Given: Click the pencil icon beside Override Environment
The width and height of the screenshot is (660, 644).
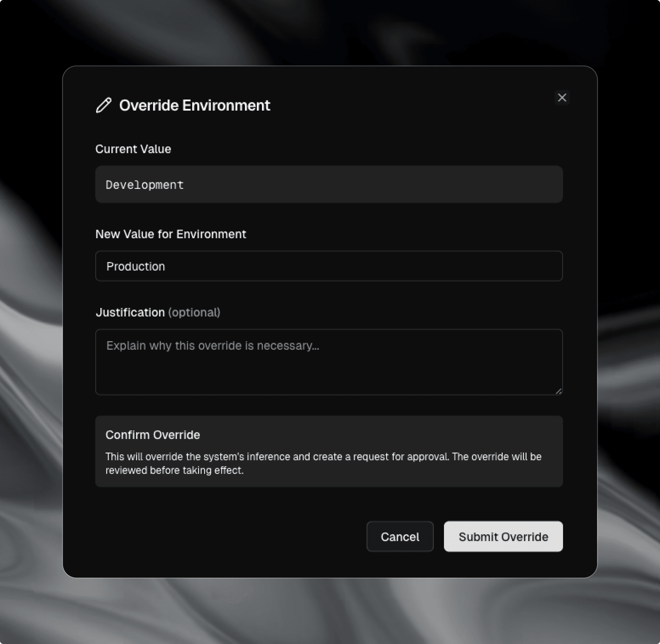Looking at the screenshot, I should click(x=103, y=105).
